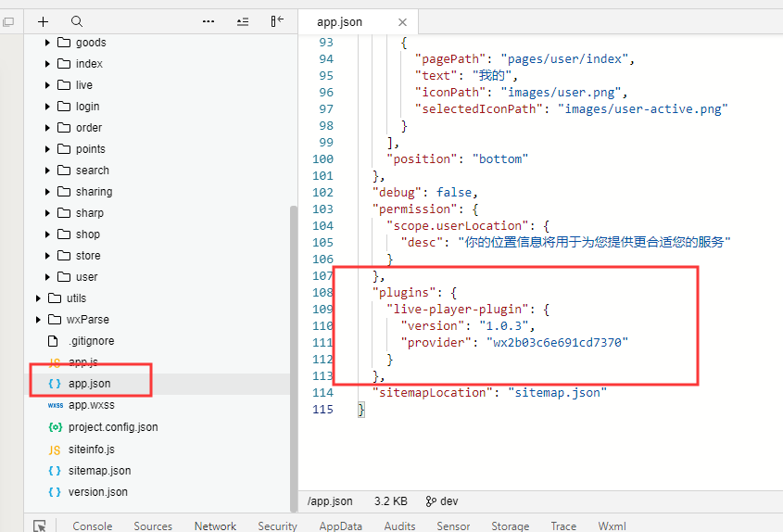Click the git branch dev indicator

pos(442,500)
